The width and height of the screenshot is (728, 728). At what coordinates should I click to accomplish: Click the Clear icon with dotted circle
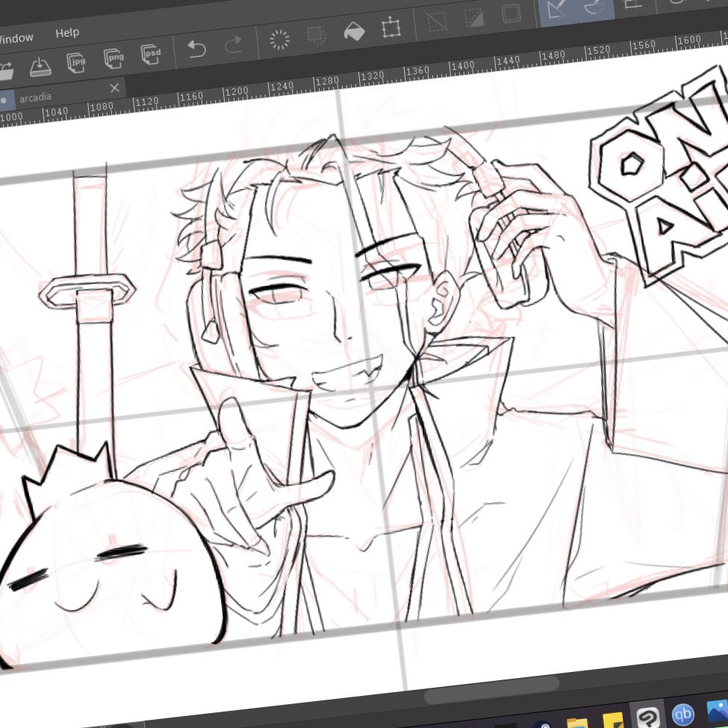(279, 40)
